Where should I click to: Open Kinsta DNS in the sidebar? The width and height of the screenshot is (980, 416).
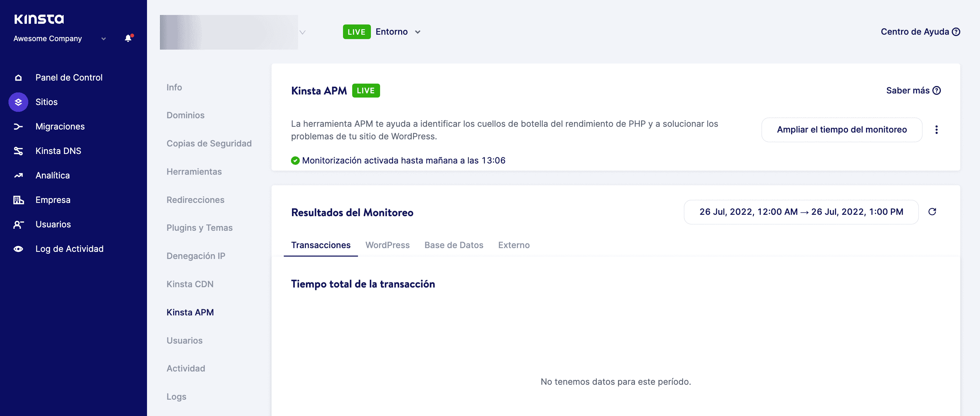(x=58, y=151)
